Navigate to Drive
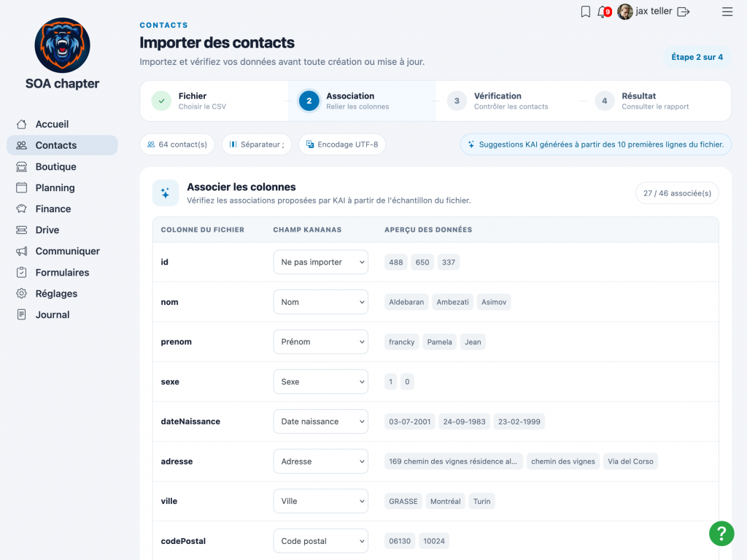The image size is (747, 560). [63, 230]
